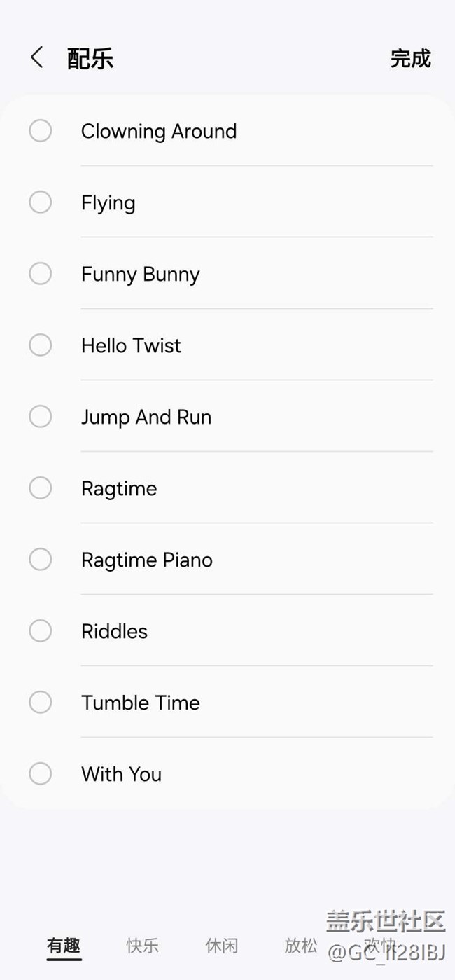Viewport: 455px width, 980px height.
Task: Switch to the 有趣 tab
Action: tap(64, 946)
